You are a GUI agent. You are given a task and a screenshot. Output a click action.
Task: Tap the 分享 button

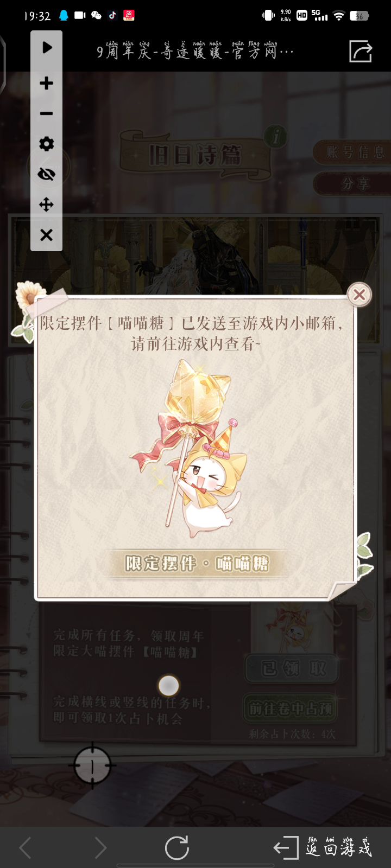(353, 184)
